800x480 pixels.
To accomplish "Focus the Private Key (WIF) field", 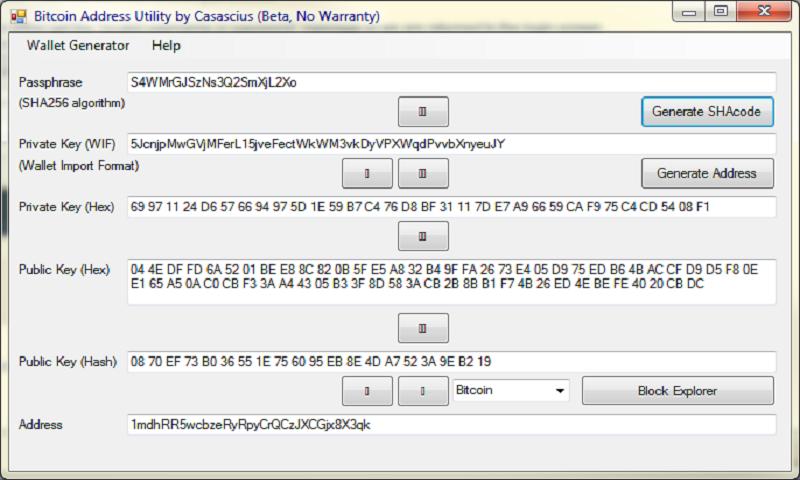I will (452, 144).
